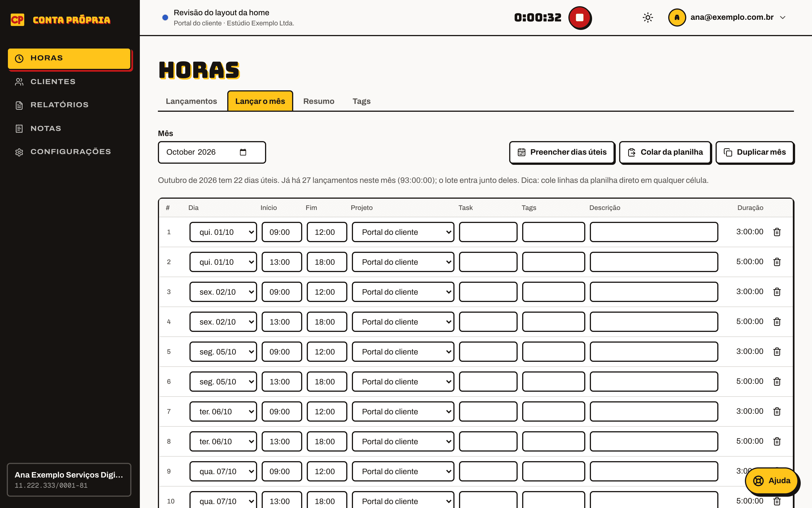
Task: Delete row 8 with the trash icon
Action: tap(777, 441)
